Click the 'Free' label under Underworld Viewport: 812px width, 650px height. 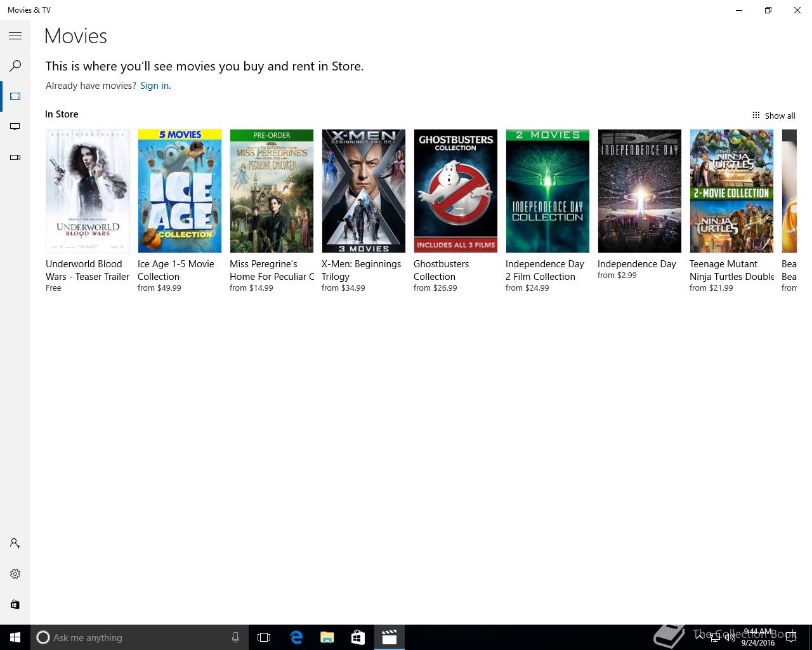click(53, 288)
